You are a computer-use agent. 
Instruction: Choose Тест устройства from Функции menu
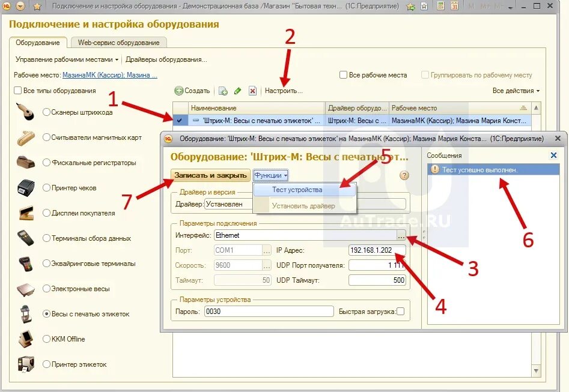305,190
